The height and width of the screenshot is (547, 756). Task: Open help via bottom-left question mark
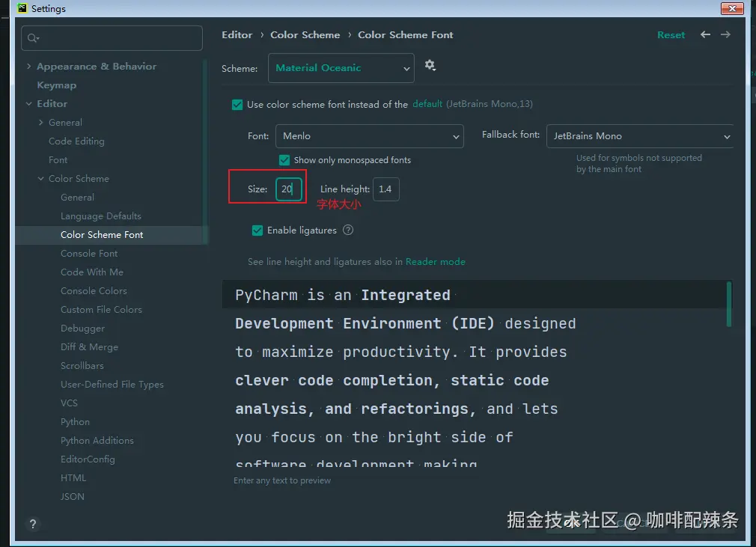point(33,524)
